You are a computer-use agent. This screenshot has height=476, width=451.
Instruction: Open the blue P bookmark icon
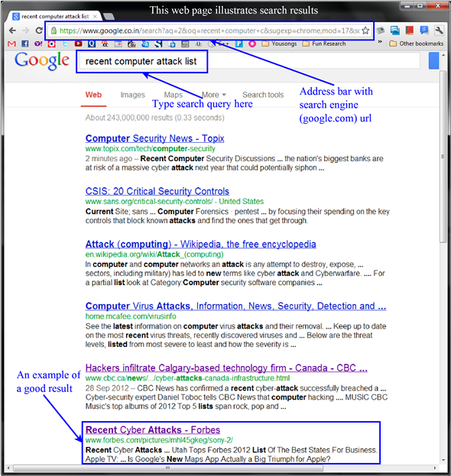pyautogui.click(x=239, y=44)
